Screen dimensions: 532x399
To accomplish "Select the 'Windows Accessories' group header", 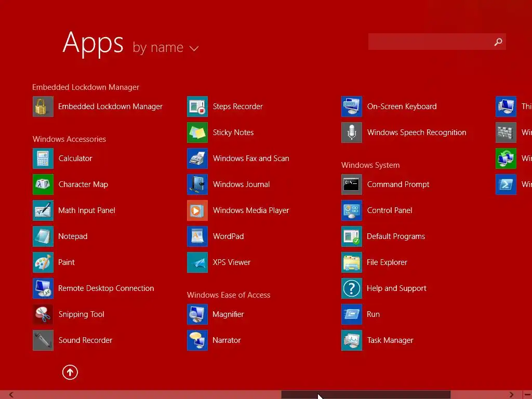I will tap(69, 139).
